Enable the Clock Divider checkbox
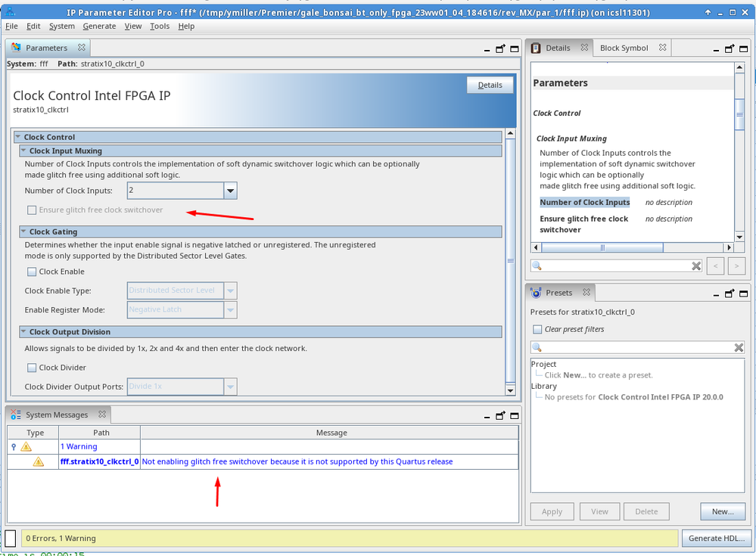The image size is (756, 556). point(32,368)
